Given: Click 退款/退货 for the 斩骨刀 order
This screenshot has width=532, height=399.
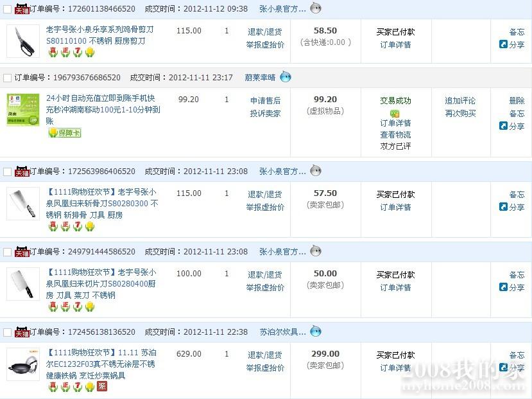Looking at the screenshot, I should (x=265, y=194).
